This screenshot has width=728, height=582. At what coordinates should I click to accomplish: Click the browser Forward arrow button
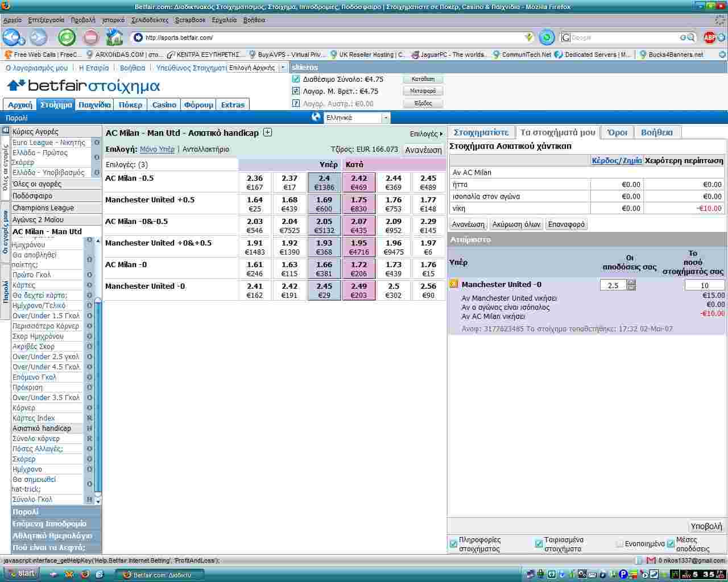39,38
